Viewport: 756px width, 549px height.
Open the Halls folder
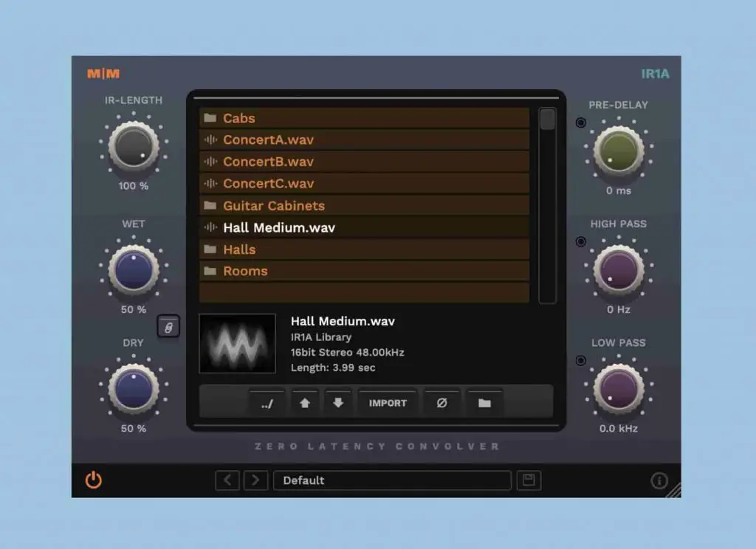[x=364, y=249]
